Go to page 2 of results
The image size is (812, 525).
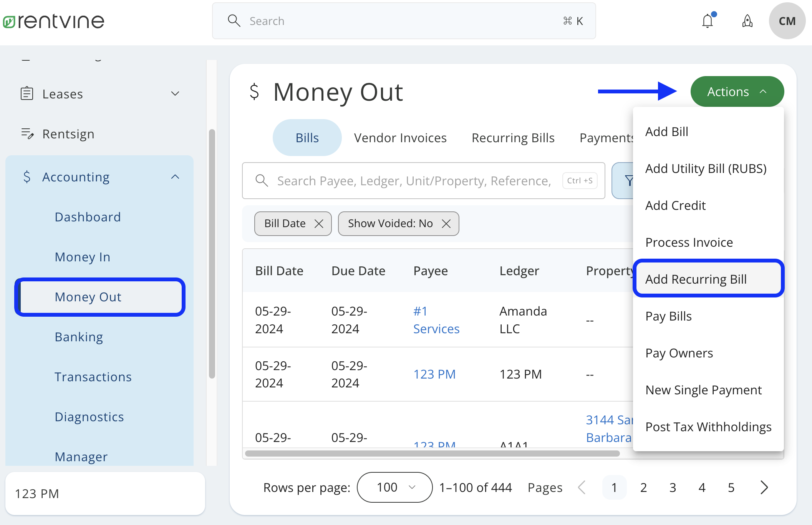[x=643, y=487]
